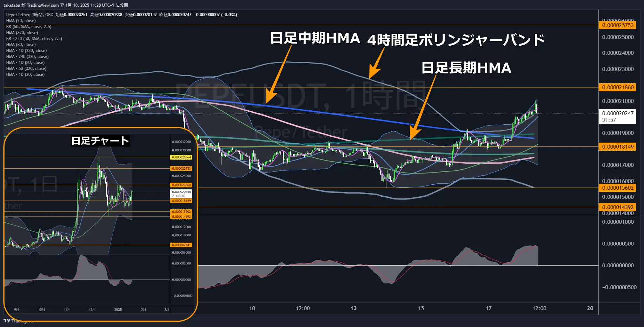Click the 0.000021860 orange label on main price scale
Image resolution: width=644 pixels, height=327 pixels.
618,87
